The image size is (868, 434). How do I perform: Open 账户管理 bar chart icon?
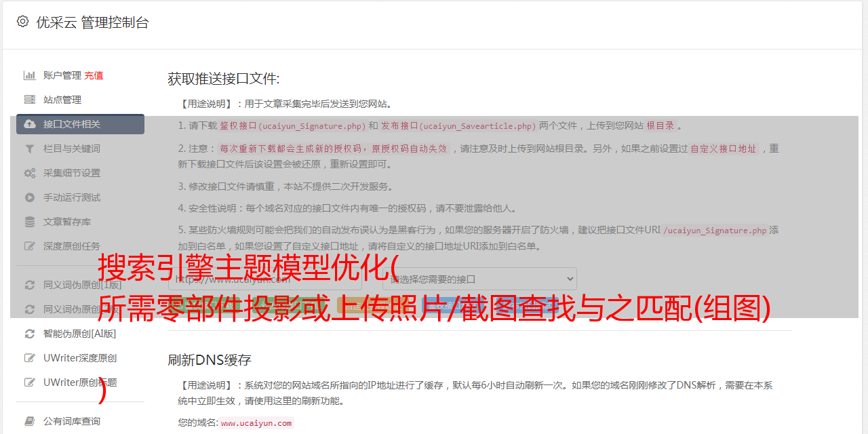pos(30,75)
